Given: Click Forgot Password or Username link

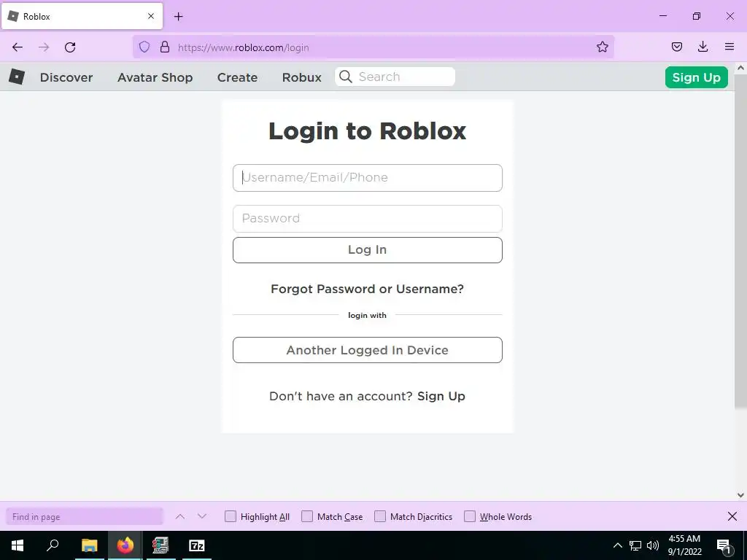Looking at the screenshot, I should click(368, 289).
